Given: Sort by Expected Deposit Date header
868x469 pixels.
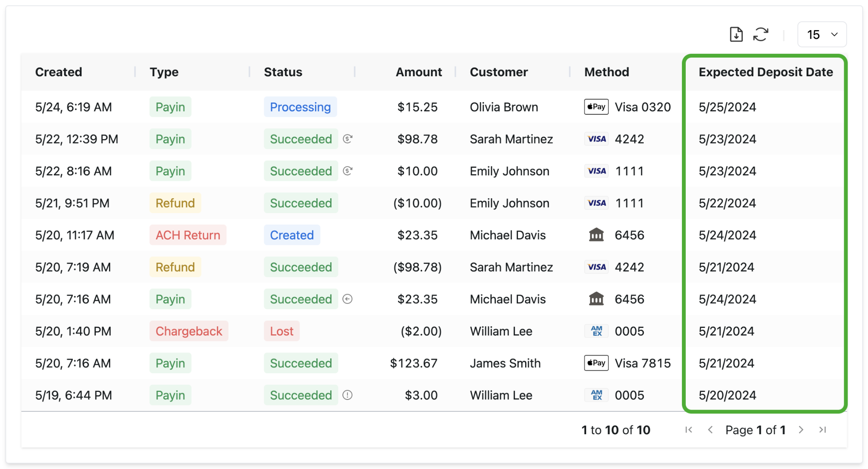Looking at the screenshot, I should coord(765,72).
